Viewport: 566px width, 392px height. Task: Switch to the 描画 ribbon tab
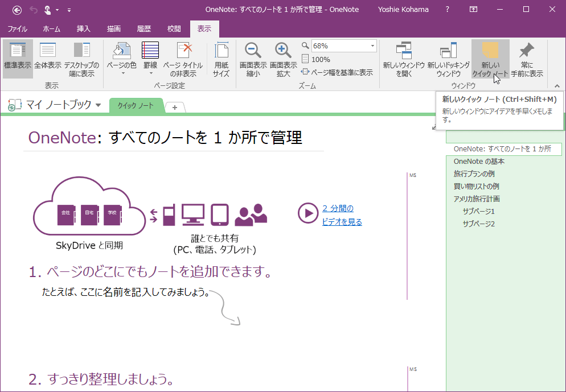click(113, 29)
